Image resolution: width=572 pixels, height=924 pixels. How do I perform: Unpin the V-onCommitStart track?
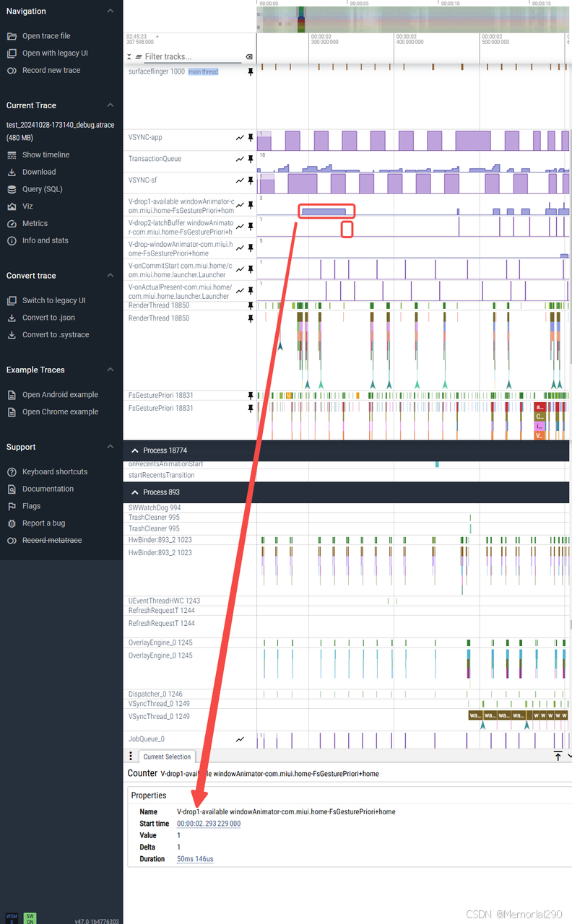point(251,270)
